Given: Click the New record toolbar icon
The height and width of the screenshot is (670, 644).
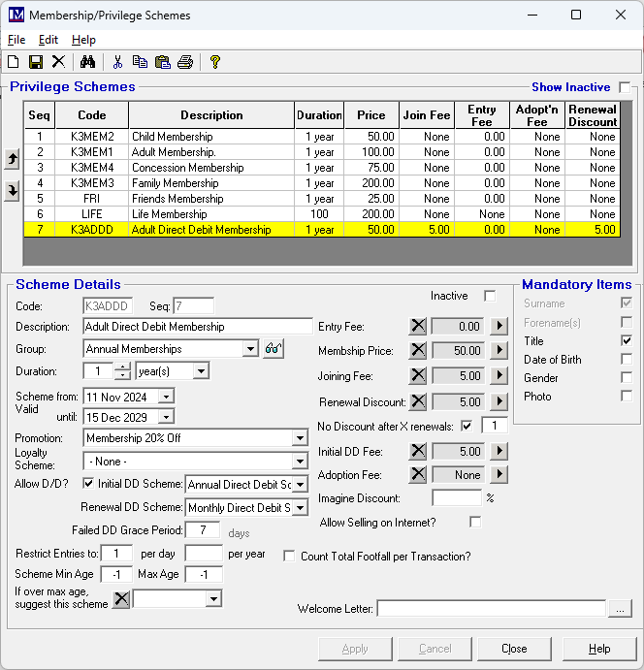Looking at the screenshot, I should click(14, 62).
